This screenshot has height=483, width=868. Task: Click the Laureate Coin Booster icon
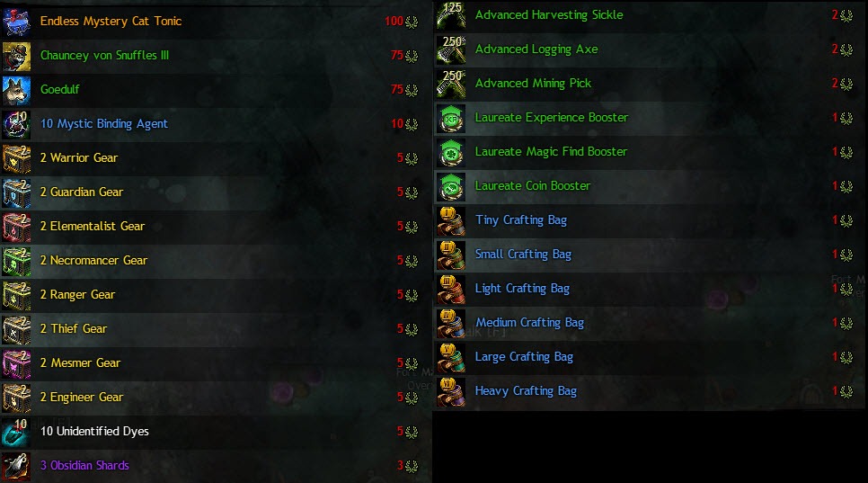coord(451,187)
